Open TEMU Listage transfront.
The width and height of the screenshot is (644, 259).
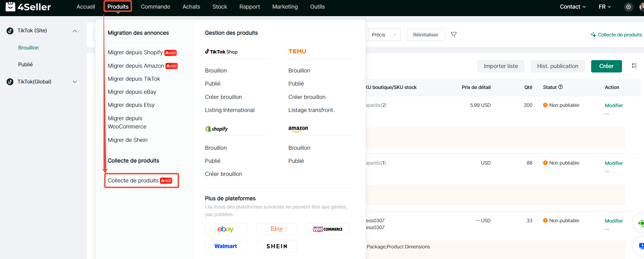click(311, 110)
